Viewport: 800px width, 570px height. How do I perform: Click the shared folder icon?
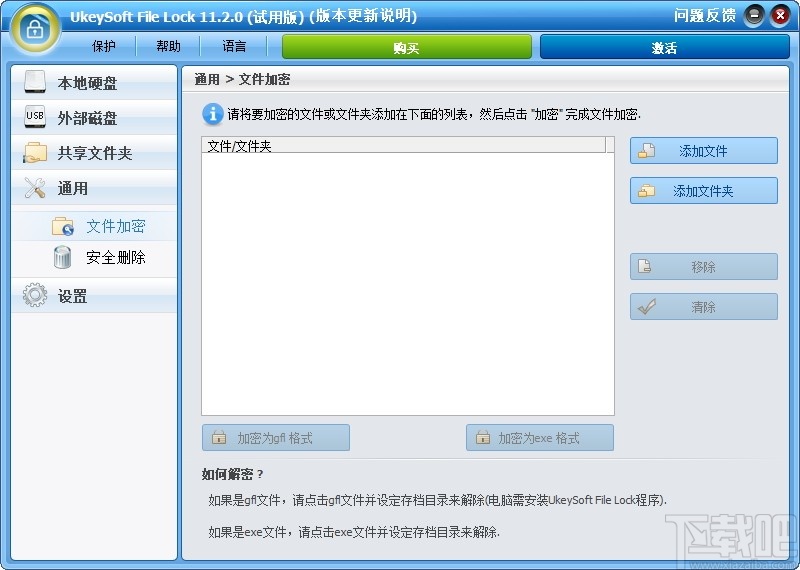pyautogui.click(x=35, y=152)
